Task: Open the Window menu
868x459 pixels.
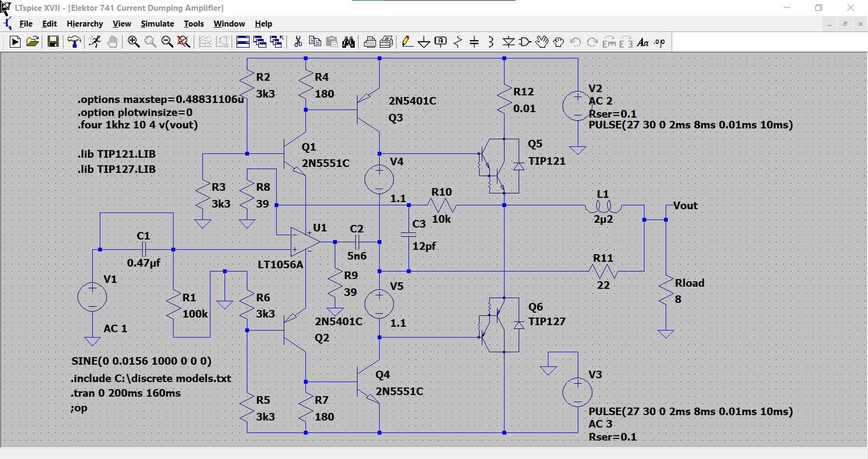Action: [229, 24]
